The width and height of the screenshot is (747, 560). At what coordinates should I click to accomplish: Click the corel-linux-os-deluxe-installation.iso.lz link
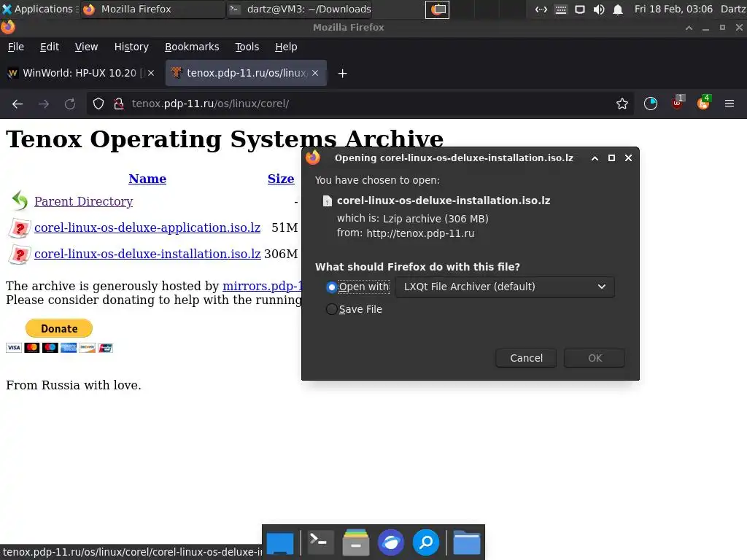click(147, 254)
